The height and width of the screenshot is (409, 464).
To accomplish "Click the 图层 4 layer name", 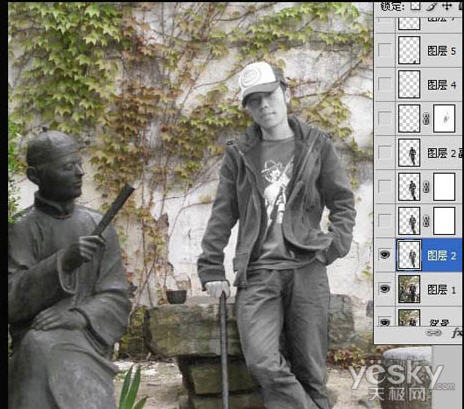I will (442, 85).
